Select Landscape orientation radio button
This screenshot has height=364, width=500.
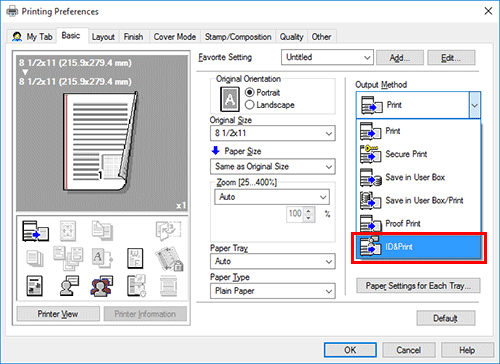(249, 105)
